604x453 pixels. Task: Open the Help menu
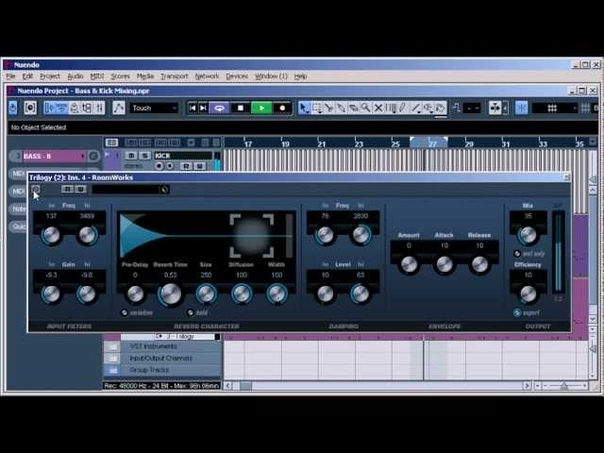point(300,76)
